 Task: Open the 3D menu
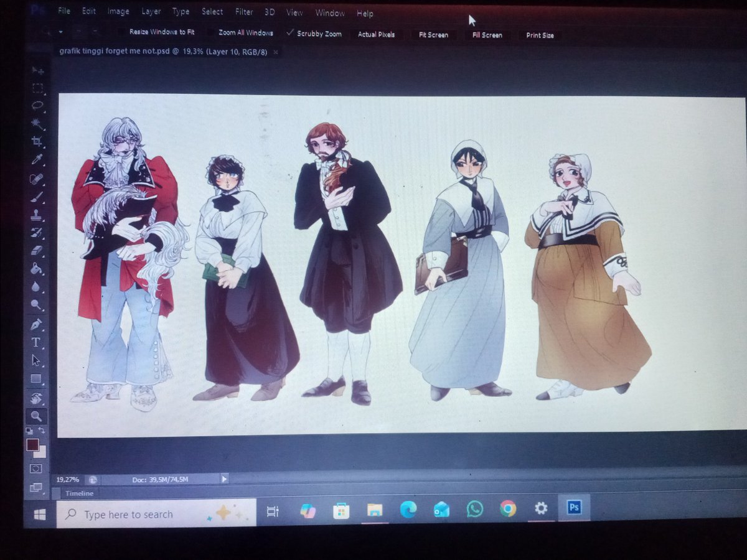coord(270,12)
